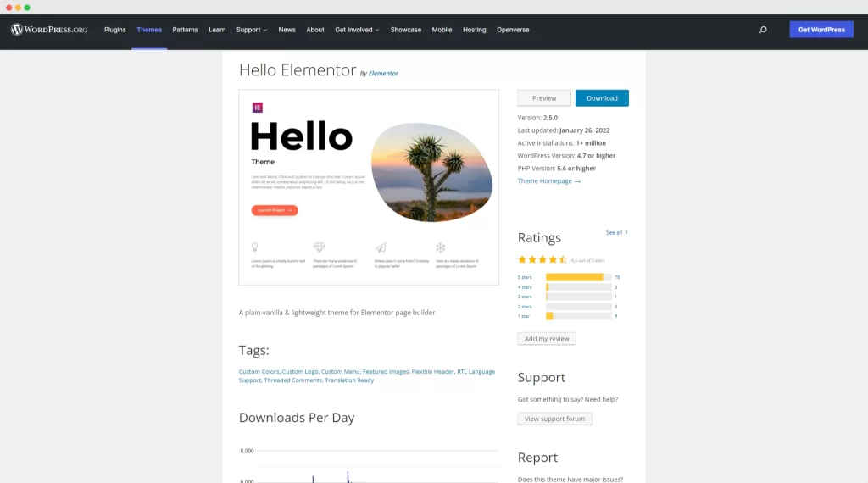Image resolution: width=868 pixels, height=483 pixels.
Task: Go to the Patterns page
Action: (185, 30)
